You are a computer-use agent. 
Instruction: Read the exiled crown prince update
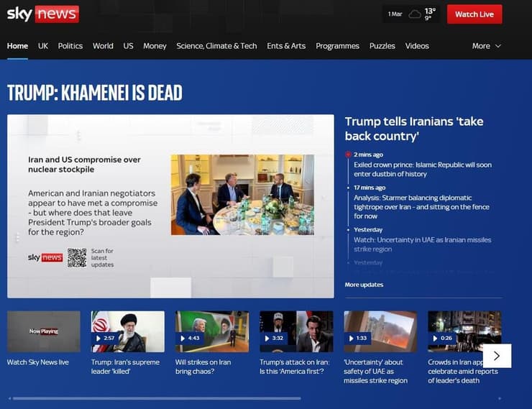coord(422,169)
